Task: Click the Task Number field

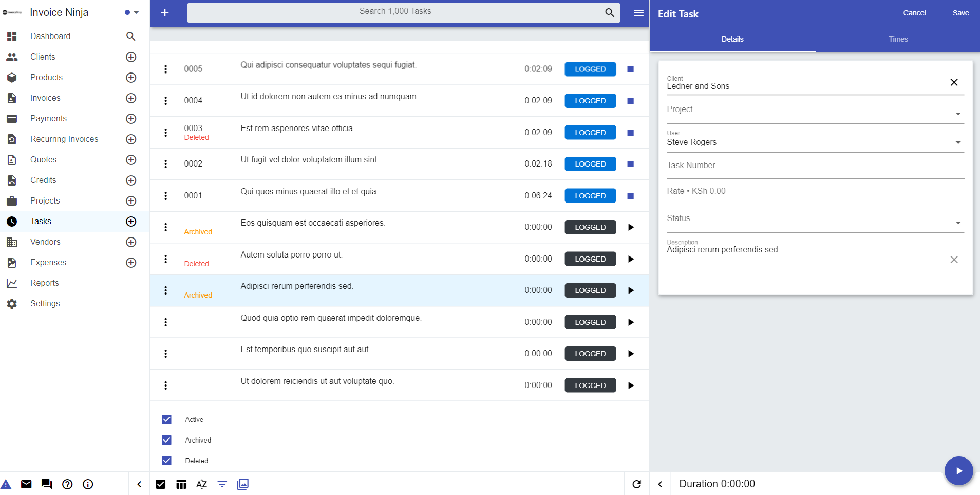Action: 815,166
